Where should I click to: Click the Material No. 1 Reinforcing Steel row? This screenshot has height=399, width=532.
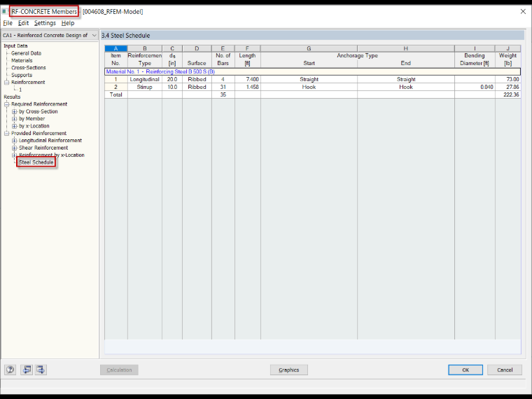coord(312,71)
